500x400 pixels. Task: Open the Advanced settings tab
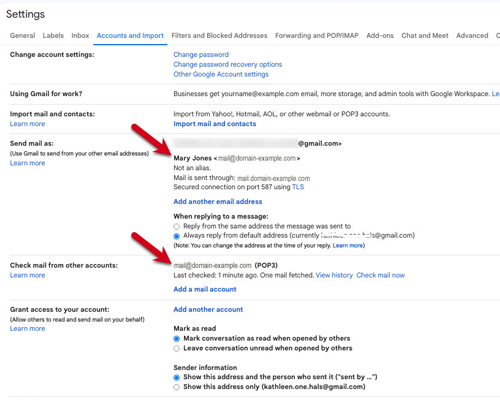[472, 36]
